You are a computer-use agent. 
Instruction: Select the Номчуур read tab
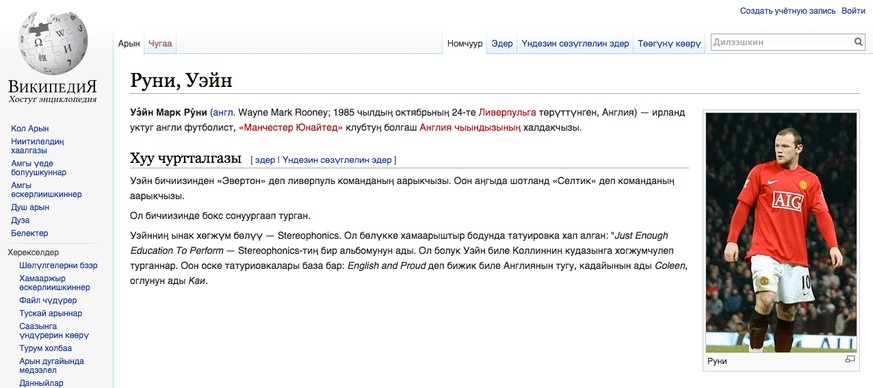(x=465, y=43)
